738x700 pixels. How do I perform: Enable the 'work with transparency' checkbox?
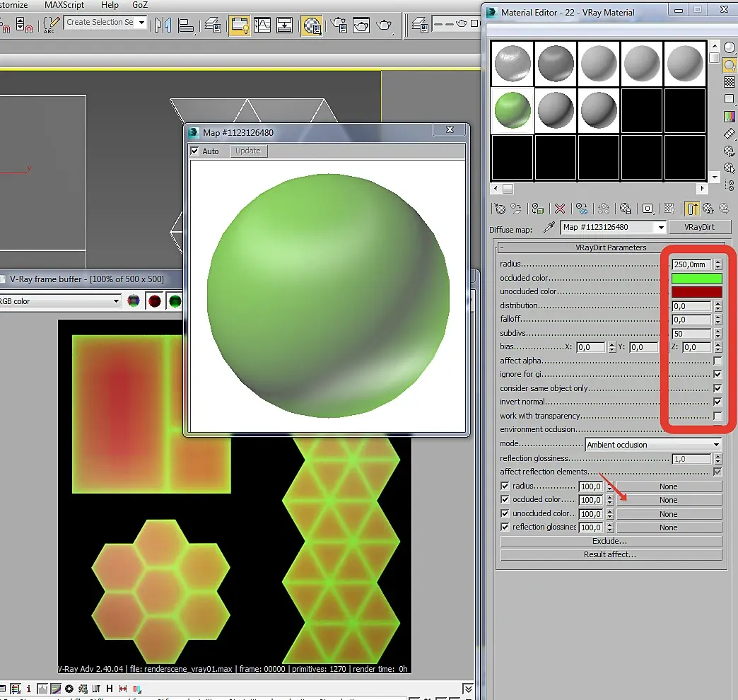click(717, 416)
